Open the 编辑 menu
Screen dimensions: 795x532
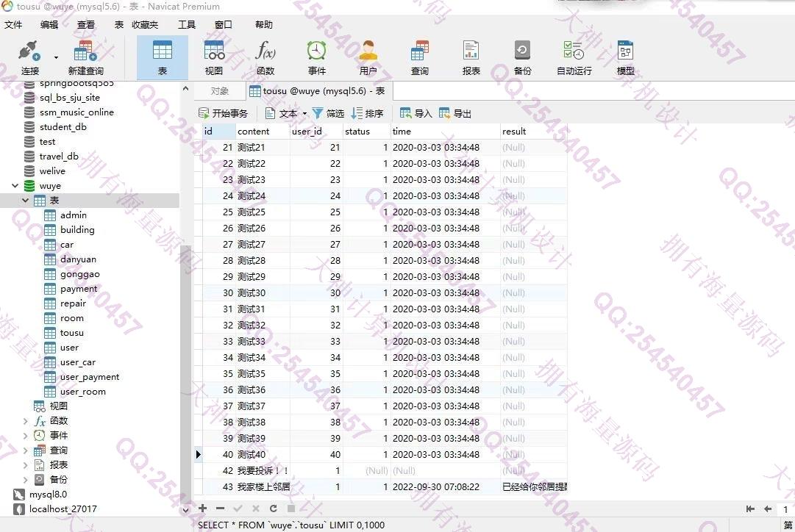49,24
